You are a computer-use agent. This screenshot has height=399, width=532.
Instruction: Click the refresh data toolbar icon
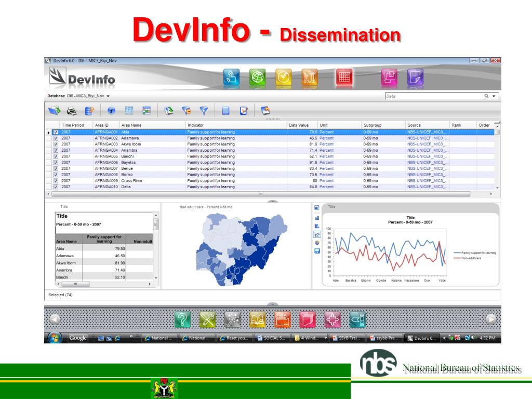point(169,111)
